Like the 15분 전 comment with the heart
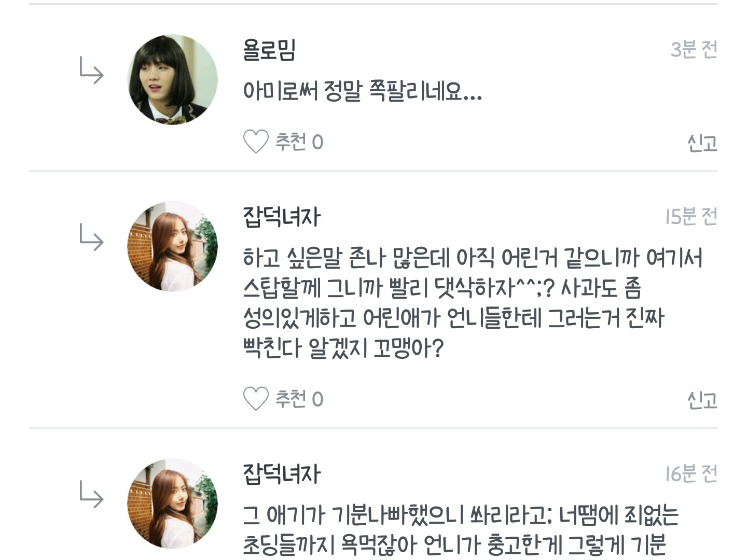The height and width of the screenshot is (560, 747). pyautogui.click(x=256, y=399)
